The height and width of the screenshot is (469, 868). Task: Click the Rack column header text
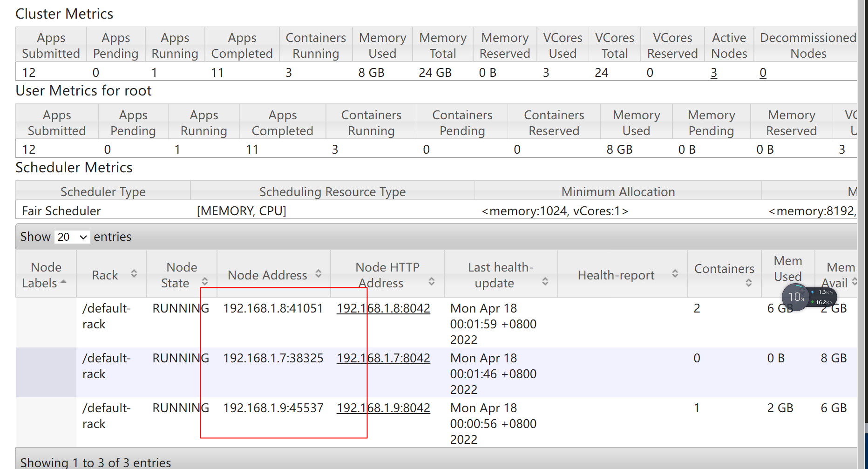105,275
